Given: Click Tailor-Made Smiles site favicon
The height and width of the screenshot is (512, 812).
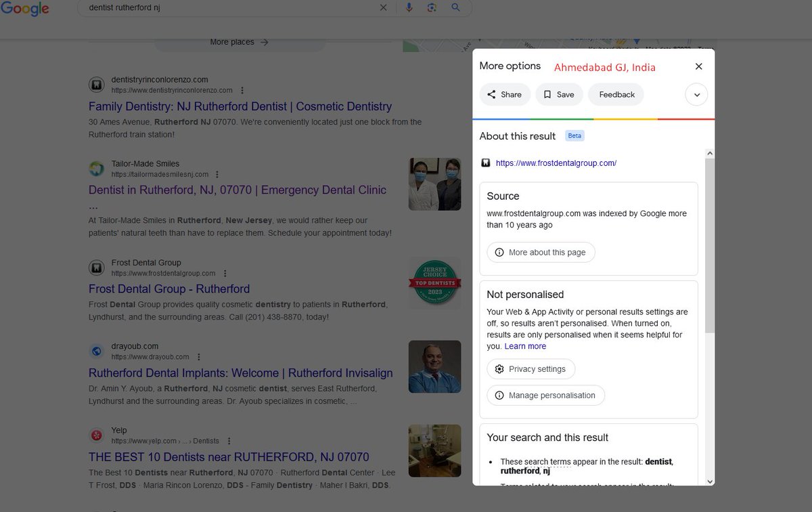Looking at the screenshot, I should tap(97, 169).
